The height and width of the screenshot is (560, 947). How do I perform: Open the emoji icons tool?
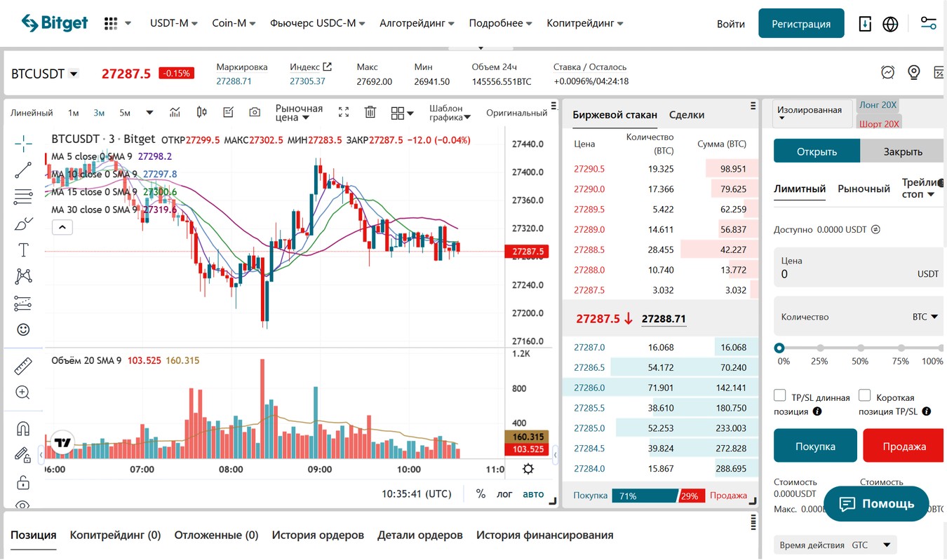[x=23, y=329]
